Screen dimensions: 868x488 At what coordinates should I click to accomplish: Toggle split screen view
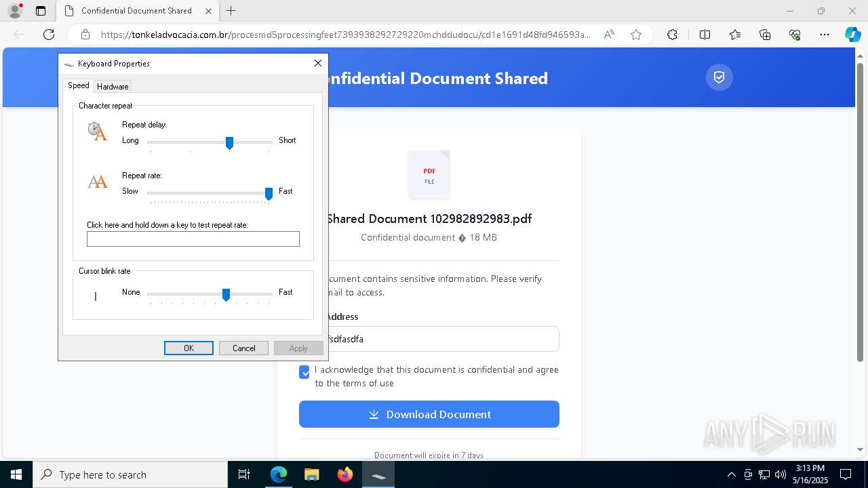tap(705, 35)
